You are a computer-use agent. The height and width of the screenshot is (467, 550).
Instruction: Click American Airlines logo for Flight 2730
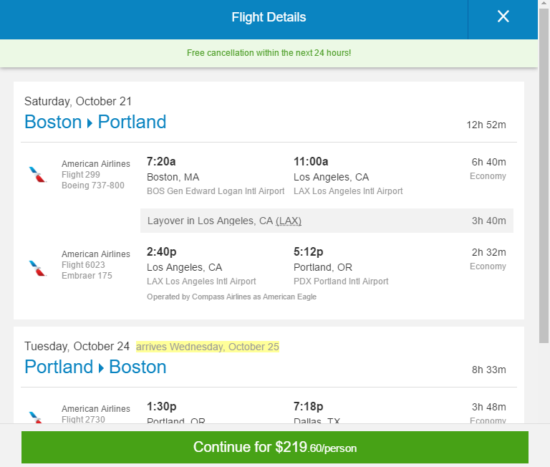(36, 417)
